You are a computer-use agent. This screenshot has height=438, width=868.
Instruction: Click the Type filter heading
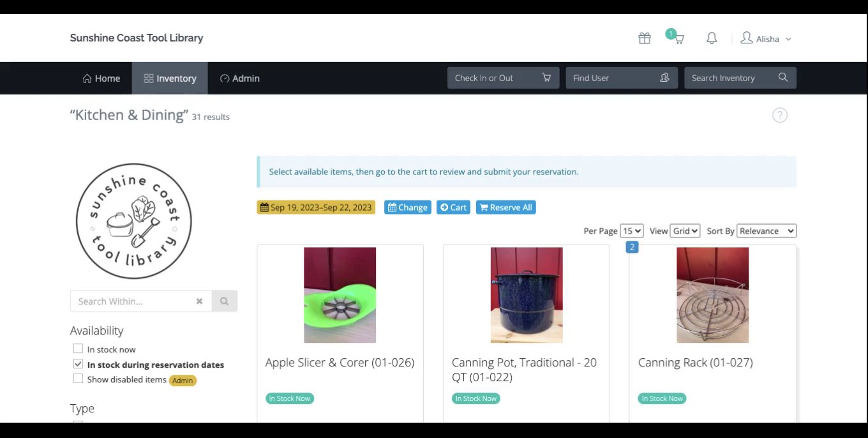click(82, 409)
